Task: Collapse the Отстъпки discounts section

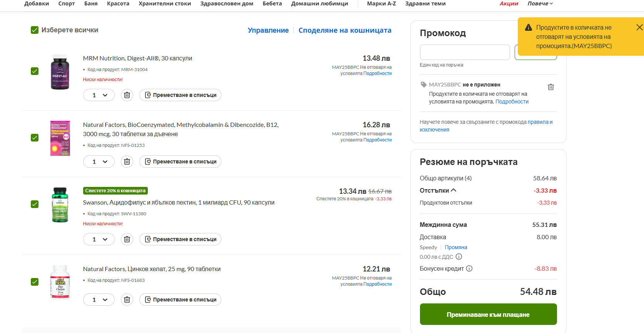Action: (453, 190)
